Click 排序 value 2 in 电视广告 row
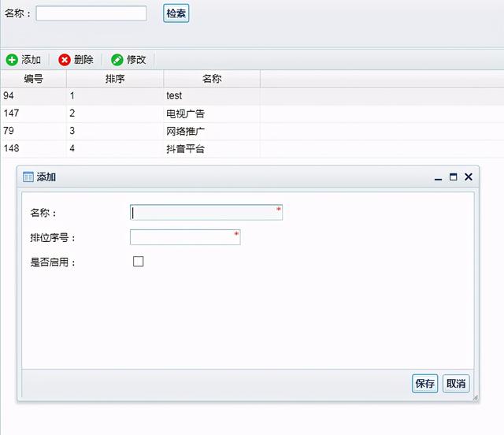 (x=72, y=113)
